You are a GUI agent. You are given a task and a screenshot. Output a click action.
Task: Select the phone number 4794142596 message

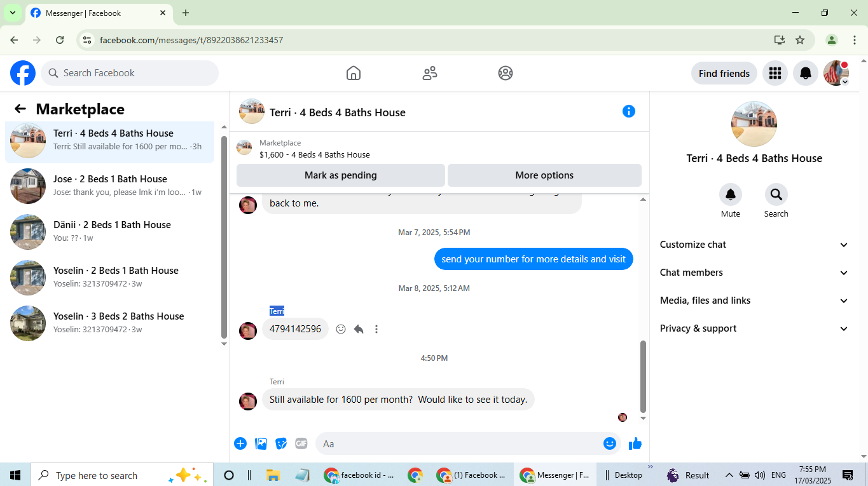point(295,329)
